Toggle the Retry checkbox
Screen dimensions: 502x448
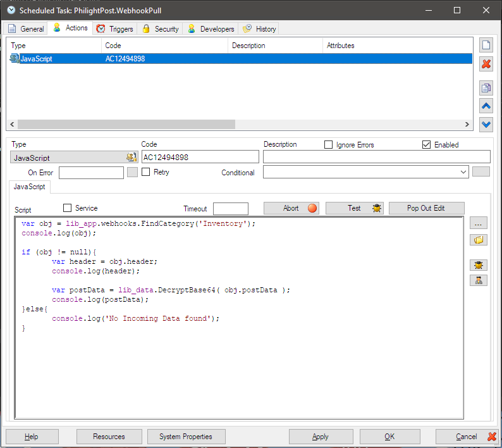coord(145,172)
